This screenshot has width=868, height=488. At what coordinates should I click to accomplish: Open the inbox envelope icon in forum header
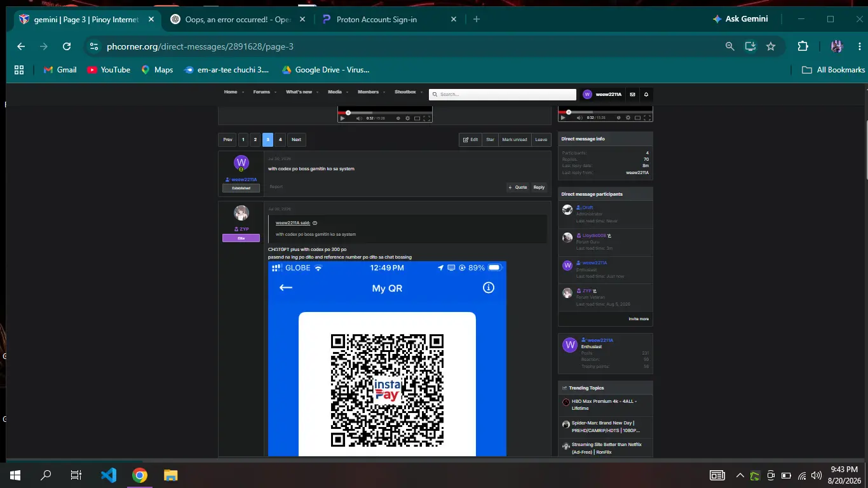coord(632,94)
